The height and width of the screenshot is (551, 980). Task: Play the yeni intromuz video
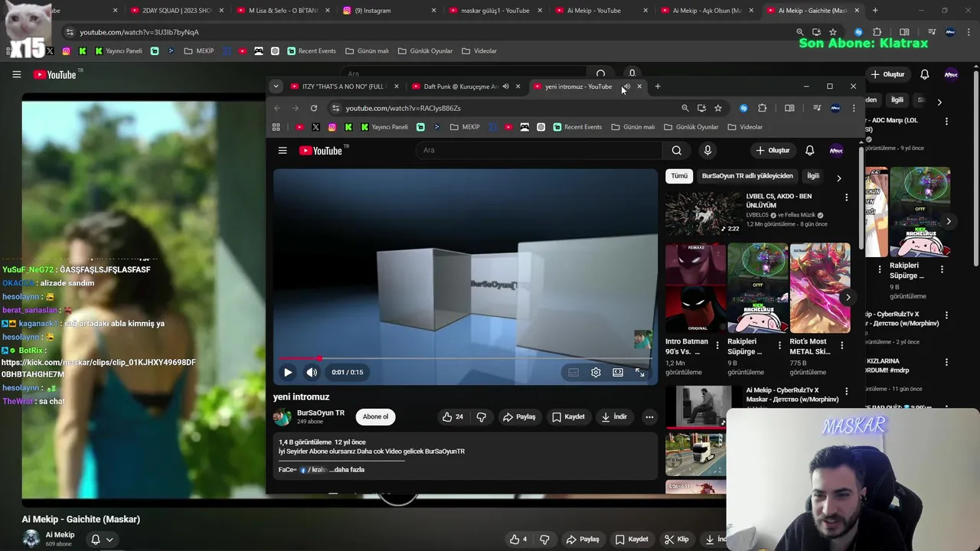click(288, 373)
